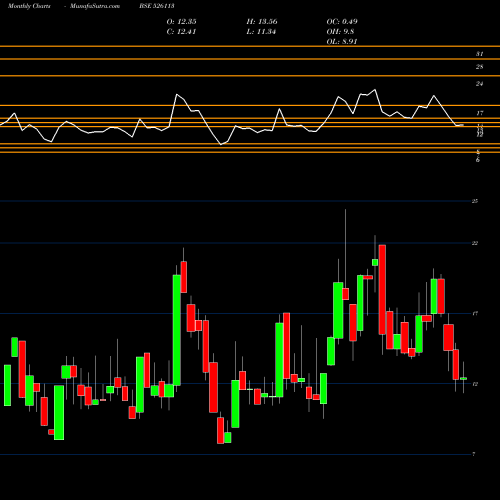500x500 pixels.
Task: Click the MunafaSutra.com label
Action: pos(95,6)
